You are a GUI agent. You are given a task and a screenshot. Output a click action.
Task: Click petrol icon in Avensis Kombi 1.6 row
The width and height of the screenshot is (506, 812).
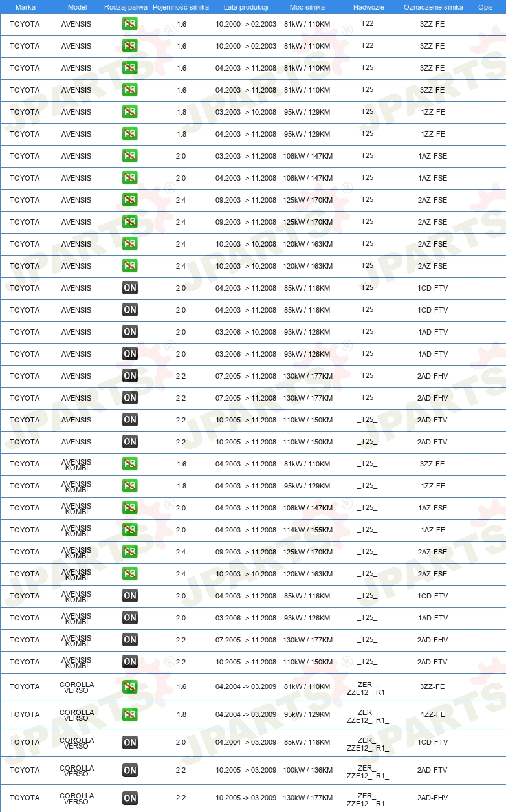click(x=130, y=464)
